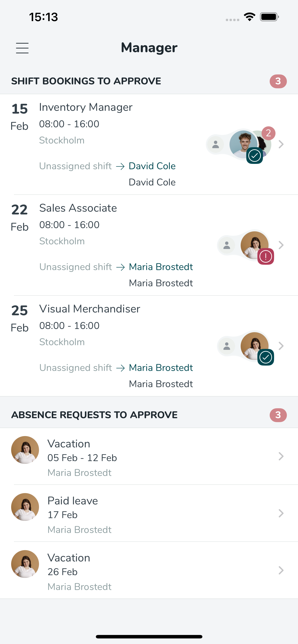
Task: Tap the Absence Requests to Approve header
Action: coord(94,415)
